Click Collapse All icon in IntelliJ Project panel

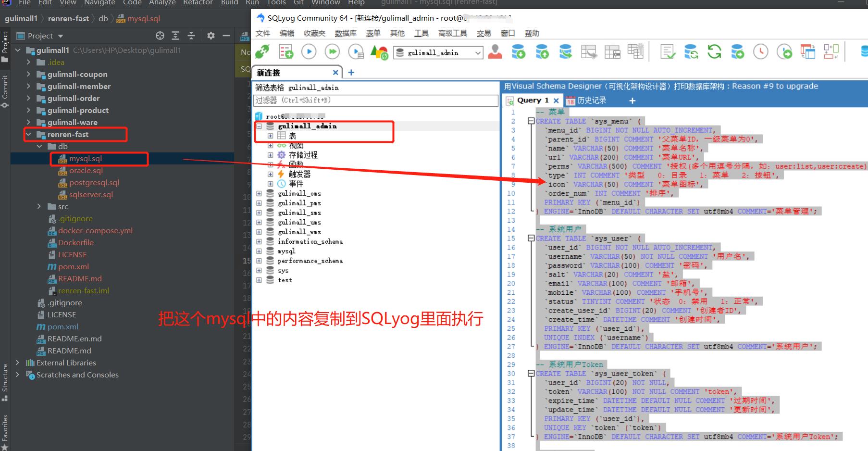tap(191, 36)
